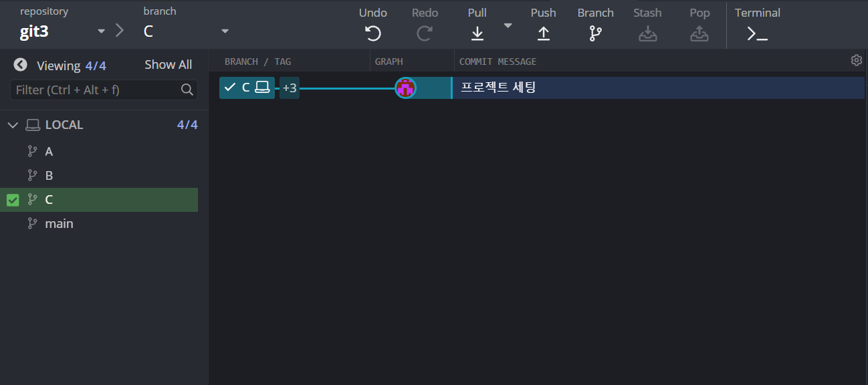This screenshot has width=868, height=385.
Task: Click the laptop icon beside LOCAL
Action: (32, 125)
